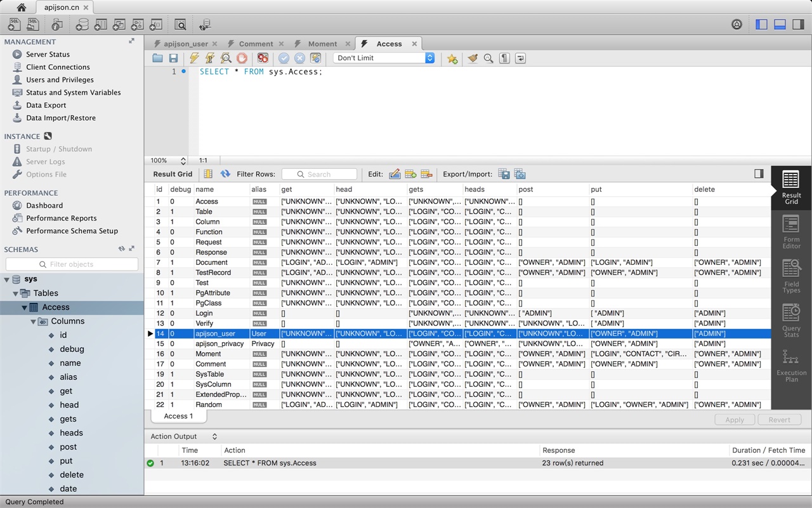
Task: Open the Workbench preferences gear
Action: tap(737, 25)
